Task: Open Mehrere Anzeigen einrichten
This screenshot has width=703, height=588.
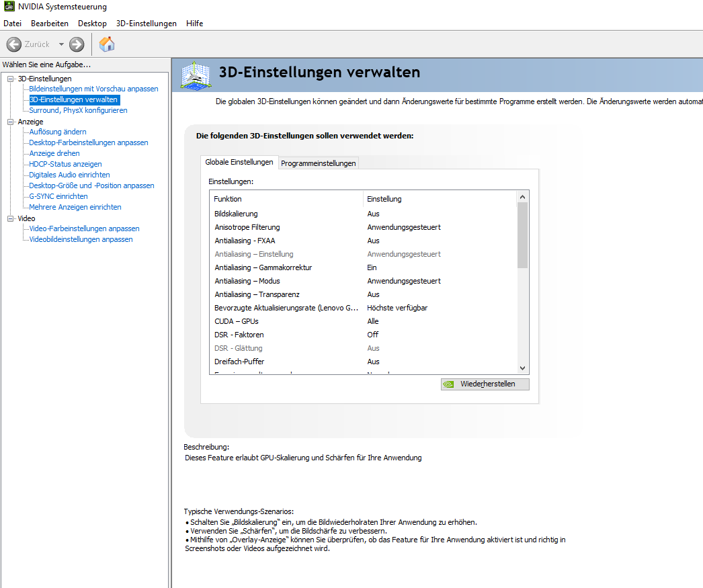Action: coord(75,207)
